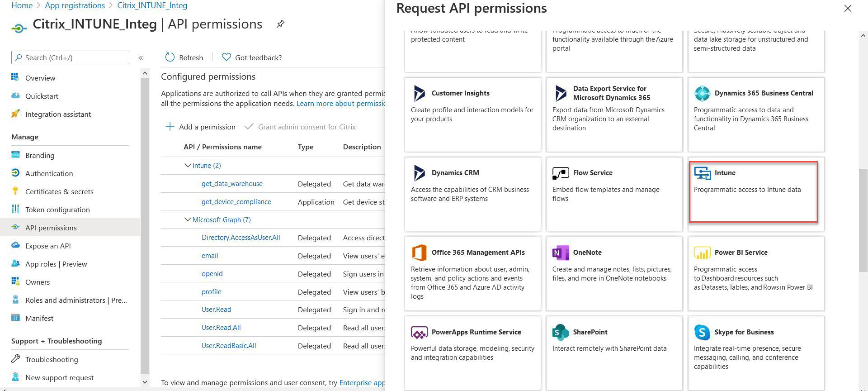Open get_data_warehouse permission
This screenshot has height=391, width=868.
coord(232,184)
